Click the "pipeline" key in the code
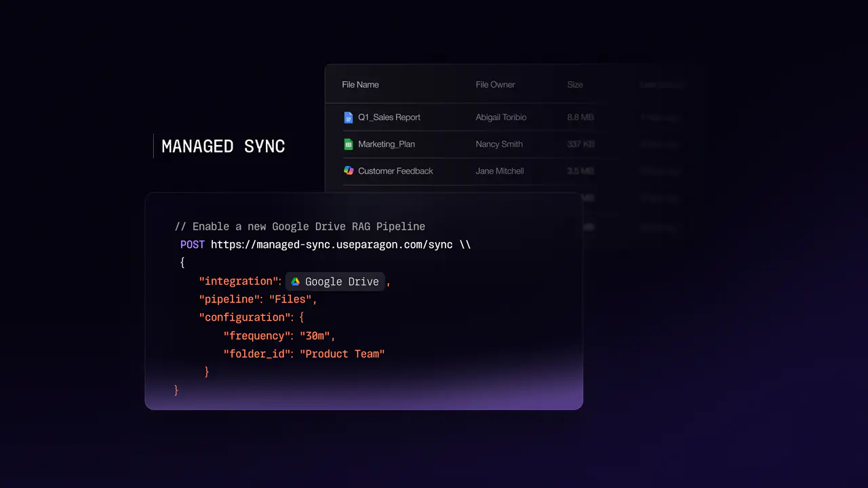This screenshot has height=488, width=868. coord(231,299)
